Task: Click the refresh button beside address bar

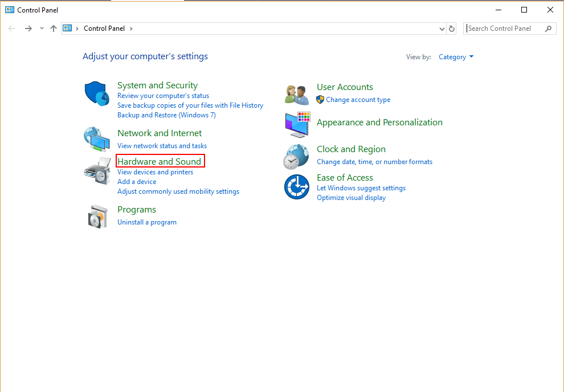Action: [x=452, y=28]
